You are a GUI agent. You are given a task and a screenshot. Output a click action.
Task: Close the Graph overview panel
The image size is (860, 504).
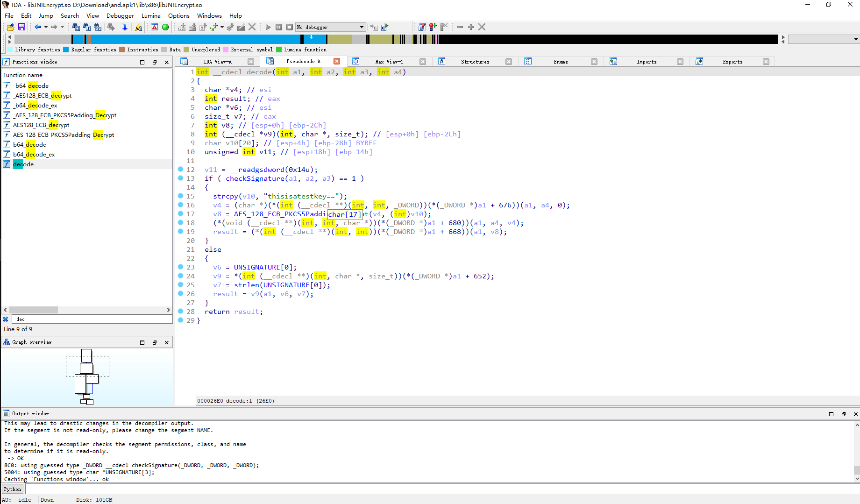pyautogui.click(x=167, y=342)
